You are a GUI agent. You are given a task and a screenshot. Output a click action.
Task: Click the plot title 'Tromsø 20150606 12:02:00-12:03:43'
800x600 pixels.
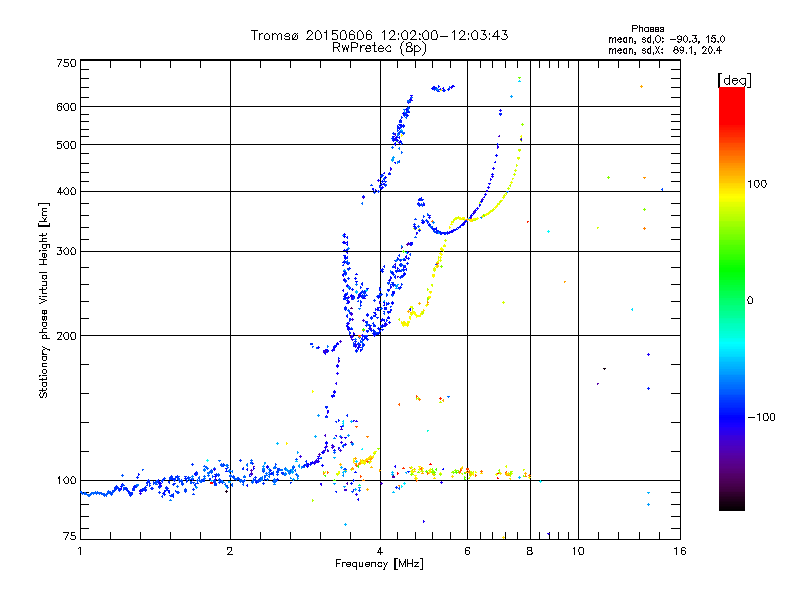(x=379, y=35)
